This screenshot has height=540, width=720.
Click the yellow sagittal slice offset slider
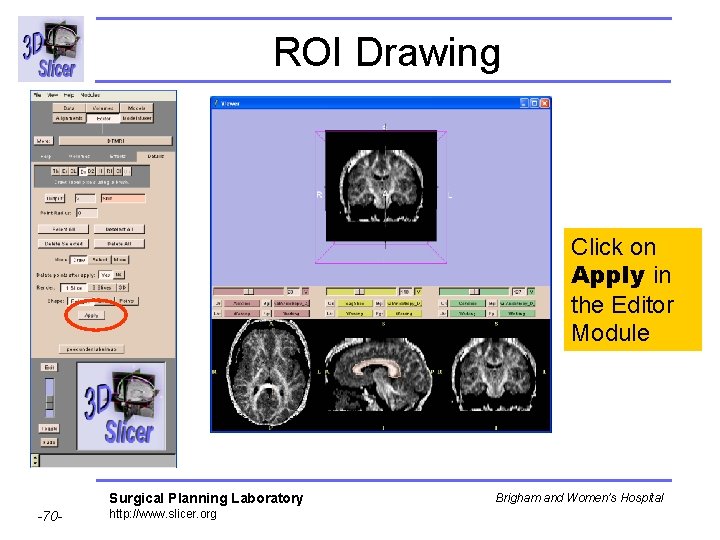click(360, 292)
